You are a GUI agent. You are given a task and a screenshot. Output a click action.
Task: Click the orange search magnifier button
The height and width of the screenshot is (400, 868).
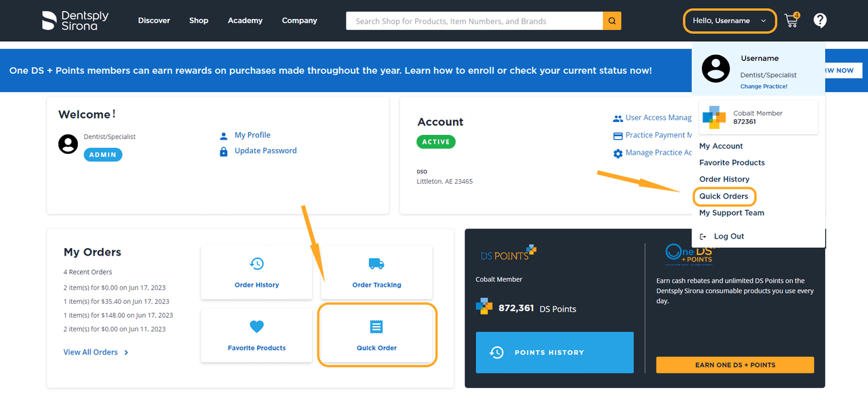point(612,21)
